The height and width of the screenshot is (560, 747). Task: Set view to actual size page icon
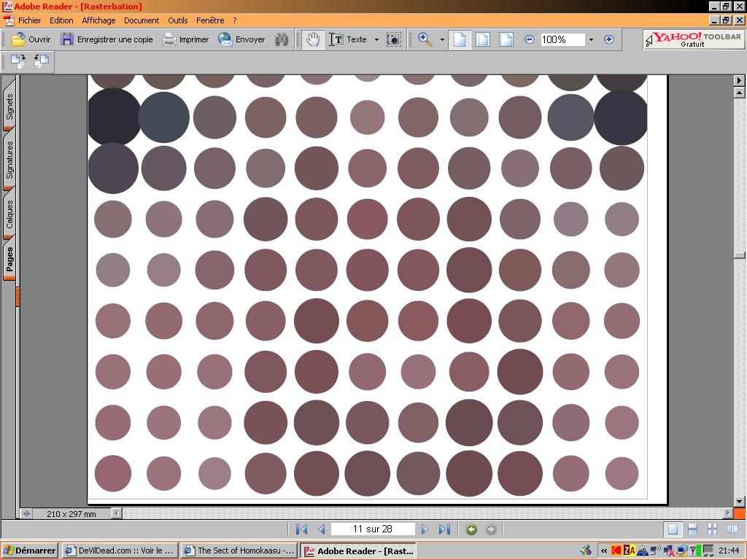pos(460,39)
